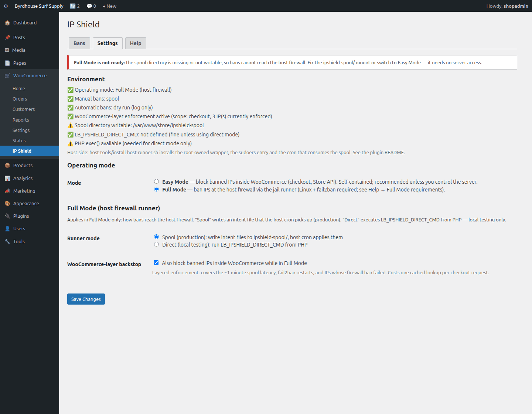Click Howdy, shopadmin account link
Screen dimensions: 532x414
click(507, 6)
